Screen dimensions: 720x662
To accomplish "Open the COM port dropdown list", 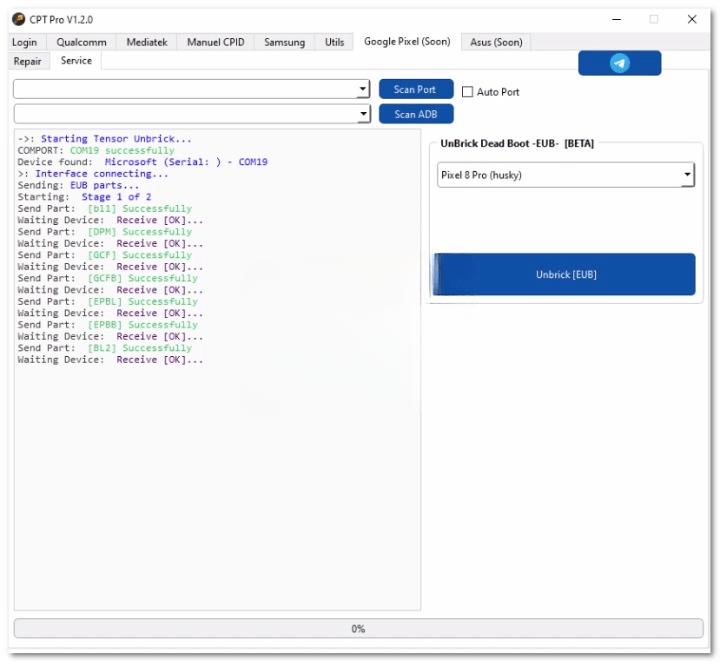I will pos(363,89).
